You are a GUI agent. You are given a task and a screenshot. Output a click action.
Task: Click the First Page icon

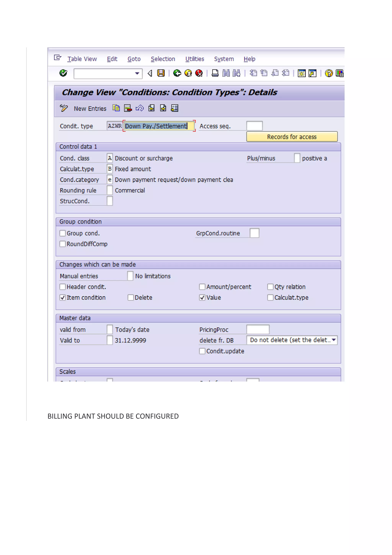click(253, 73)
